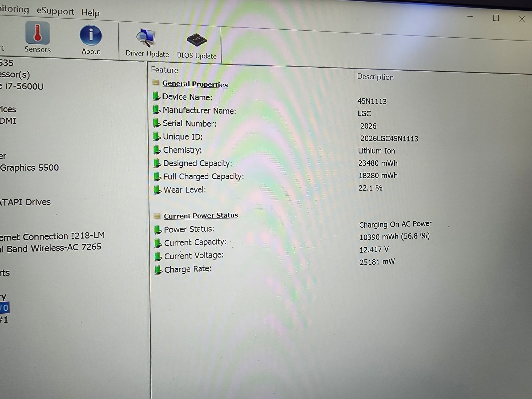
Task: Click battery icon beside Manufacturer Name
Action: pyautogui.click(x=156, y=110)
